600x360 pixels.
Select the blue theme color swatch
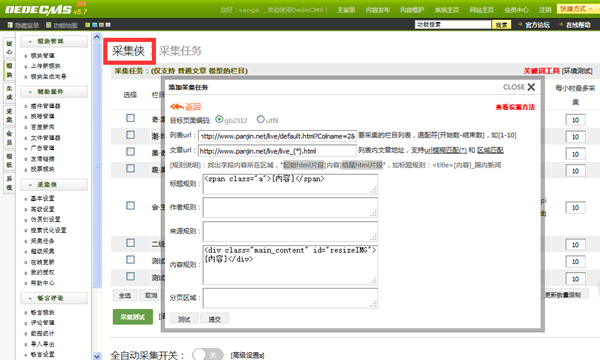pyautogui.click(x=95, y=25)
